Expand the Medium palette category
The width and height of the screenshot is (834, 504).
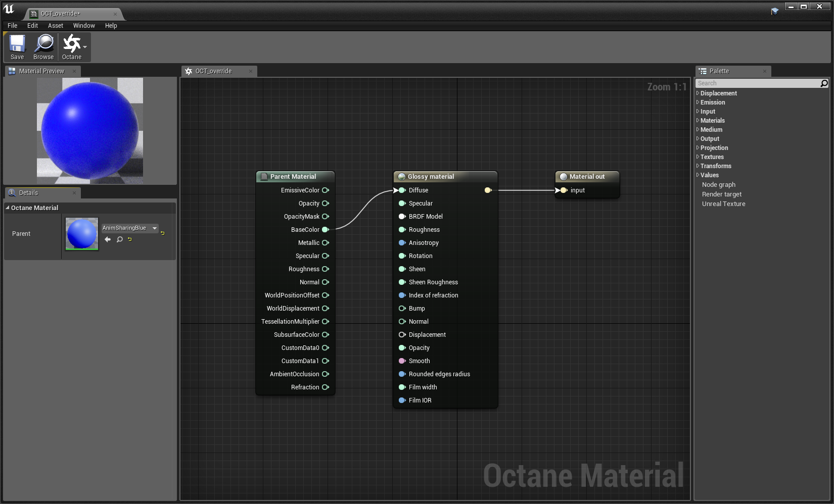(x=698, y=130)
